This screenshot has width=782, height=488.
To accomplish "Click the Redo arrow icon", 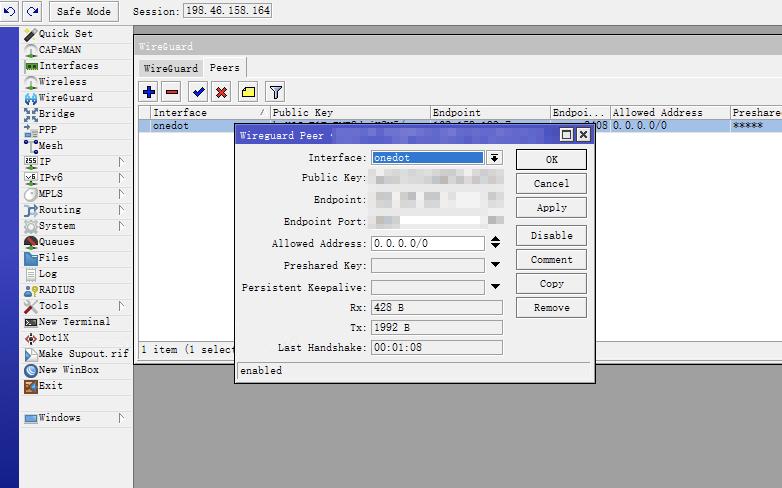I will (32, 11).
